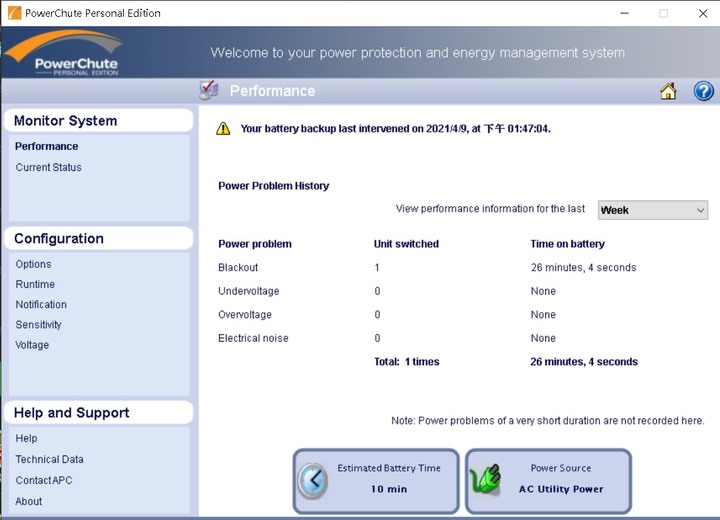The image size is (720, 520).
Task: Open the Runtime configuration page
Action: (x=35, y=284)
